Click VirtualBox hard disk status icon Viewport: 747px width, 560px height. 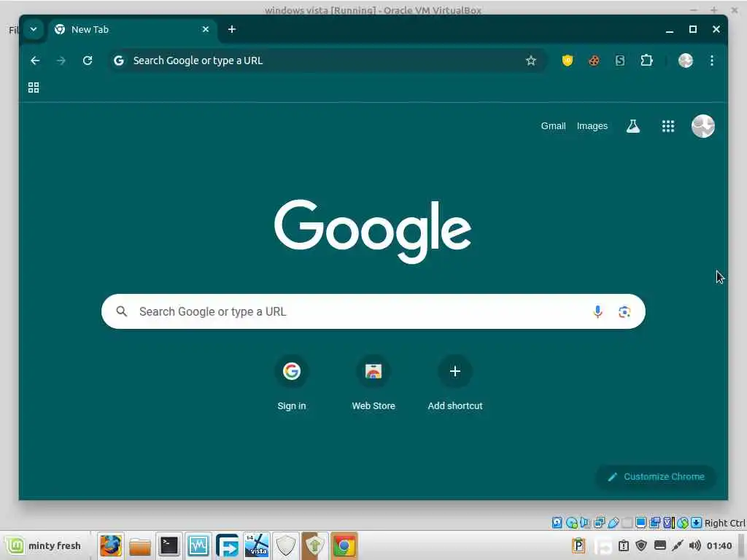point(557,523)
